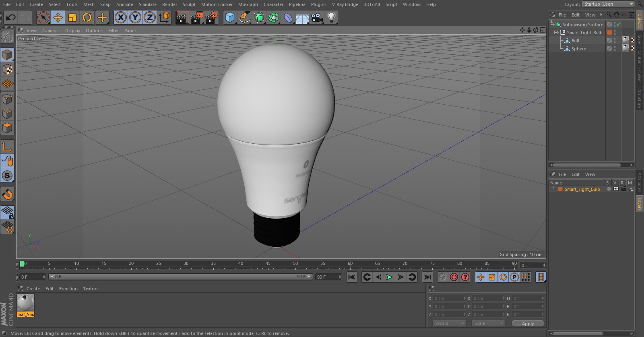
Task: Collapse the Smart_Light_Bulb tree node
Action: click(x=557, y=33)
